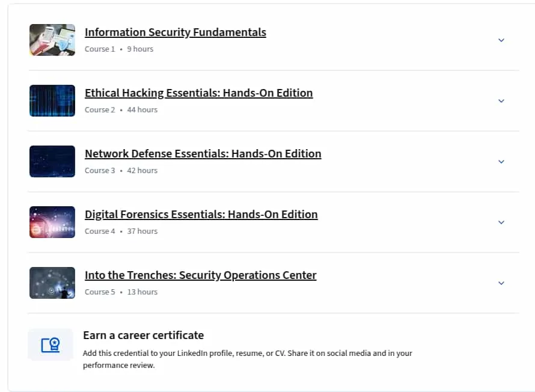Click the 'Earn a career certificate' heading
535x392 pixels.
143,335
